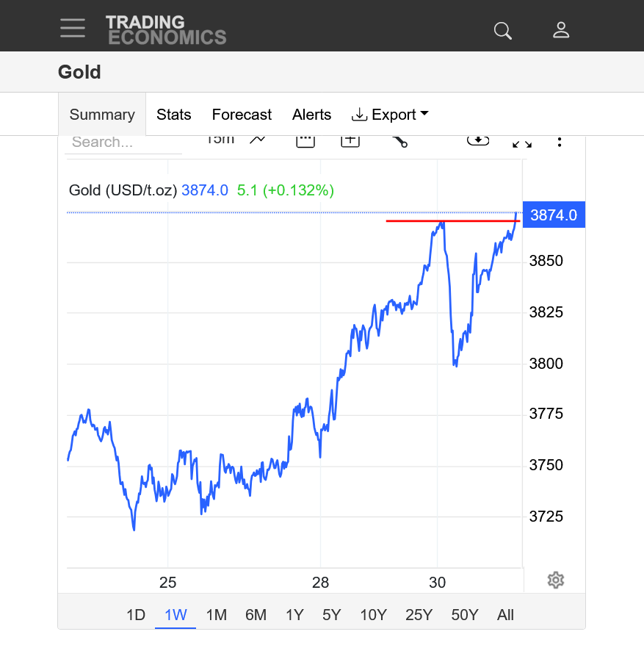Image resolution: width=644 pixels, height=662 pixels.
Task: Click the Trading Economics logo
Action: click(166, 29)
